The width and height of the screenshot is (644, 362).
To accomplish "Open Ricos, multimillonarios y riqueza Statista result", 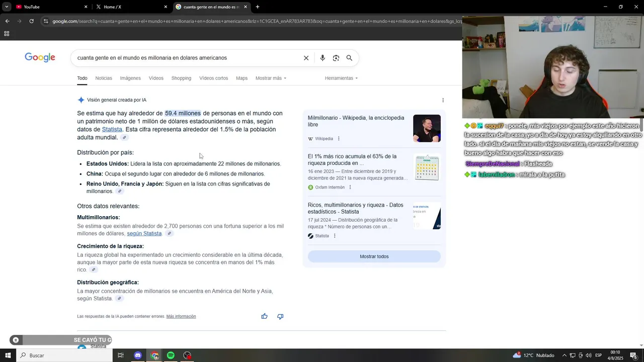I will point(356,209).
